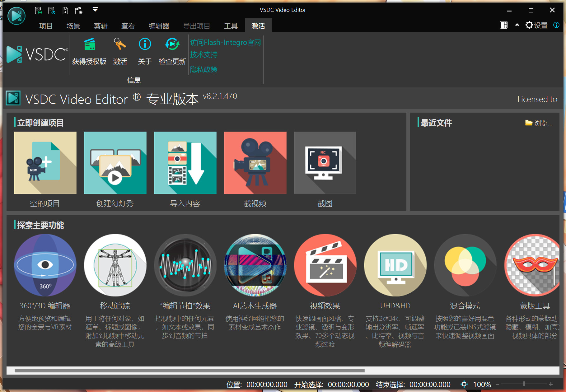Click the 位置 time value in status bar
The height and width of the screenshot is (392, 566).
267,385
